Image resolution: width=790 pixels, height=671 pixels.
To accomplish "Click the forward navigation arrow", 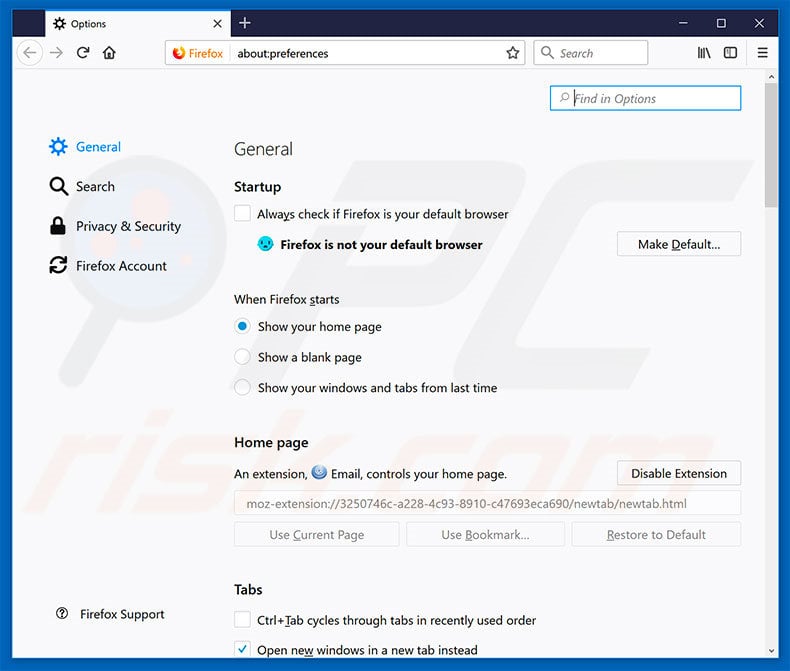I will tap(56, 53).
